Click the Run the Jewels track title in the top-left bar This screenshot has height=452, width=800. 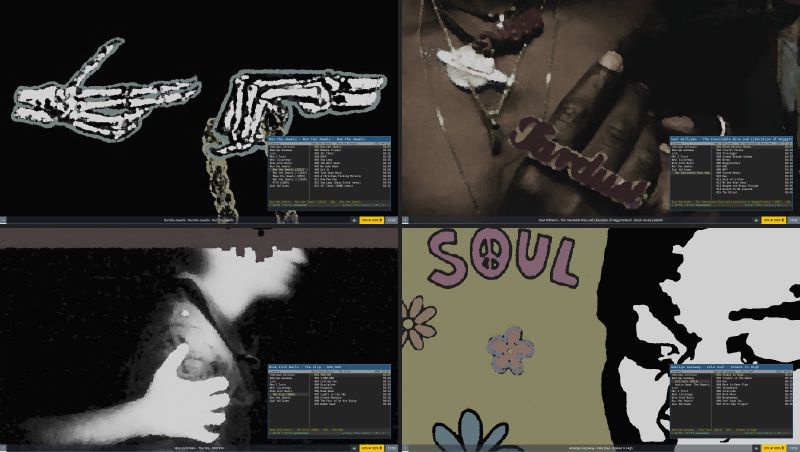point(198,220)
